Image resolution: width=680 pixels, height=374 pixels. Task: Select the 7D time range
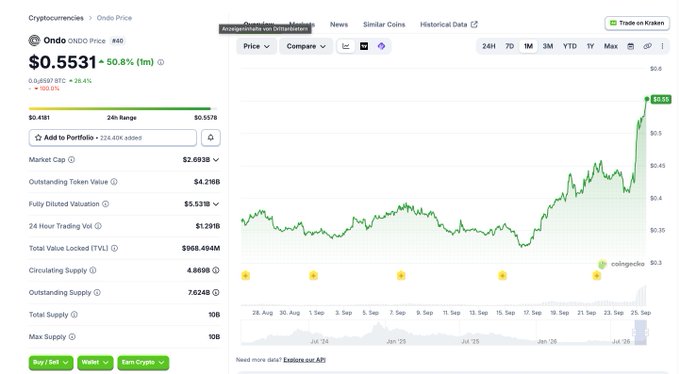coord(510,46)
